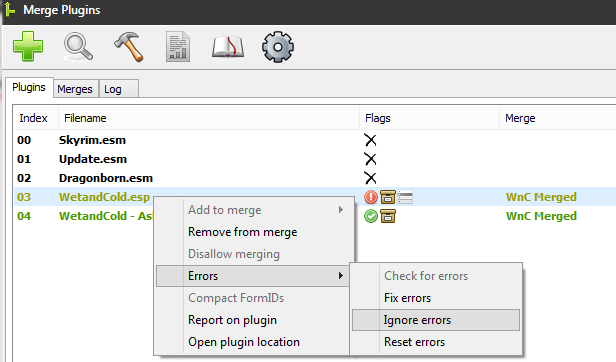Click the magnifying glass Find Errors icon
Viewport: 616px width, 362px height.
click(78, 47)
